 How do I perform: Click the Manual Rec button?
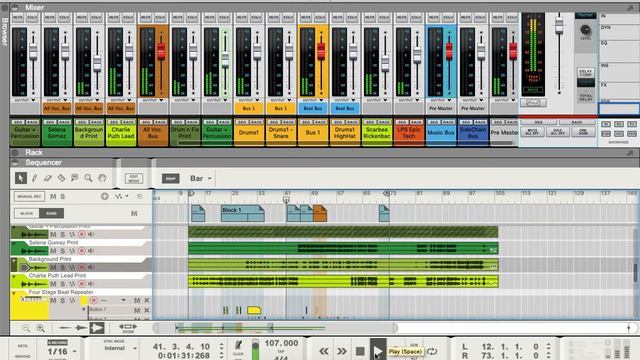pyautogui.click(x=29, y=196)
